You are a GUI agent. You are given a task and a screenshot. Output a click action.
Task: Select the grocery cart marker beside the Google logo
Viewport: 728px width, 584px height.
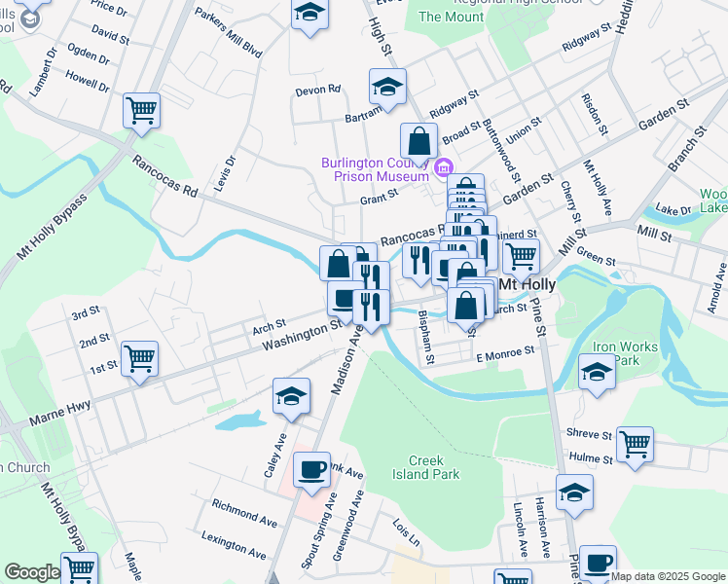pos(80,567)
